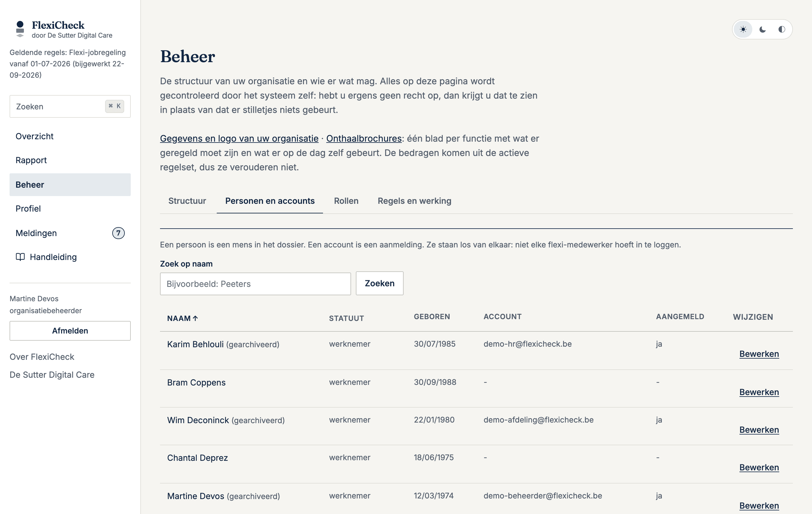Switch to the Rollen tab
Viewport: 812px width, 514px height.
346,201
